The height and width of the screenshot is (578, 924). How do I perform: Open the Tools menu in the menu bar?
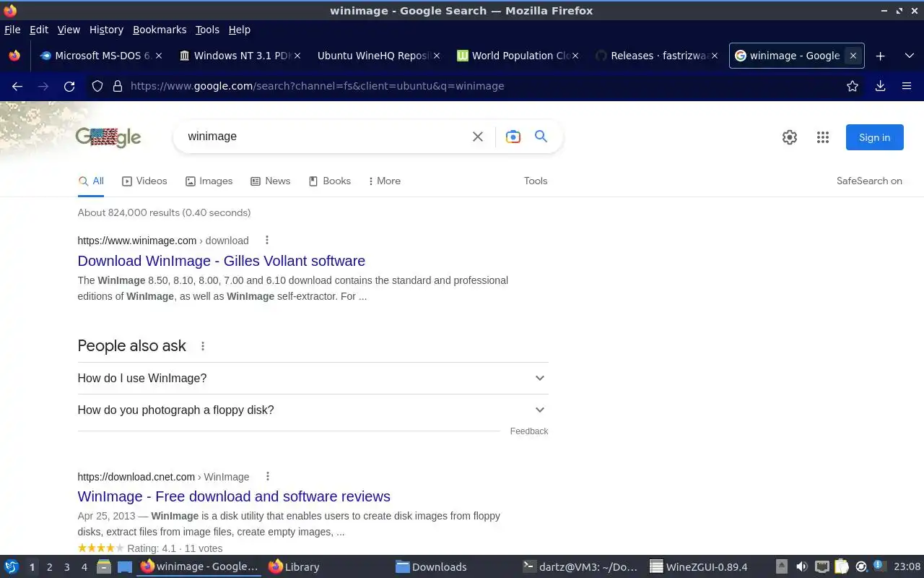[207, 30]
